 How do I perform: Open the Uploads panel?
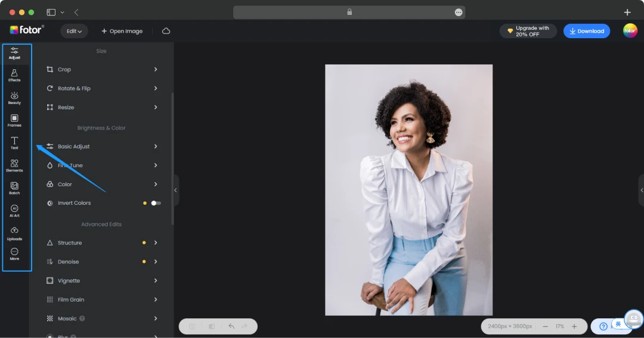pyautogui.click(x=14, y=233)
